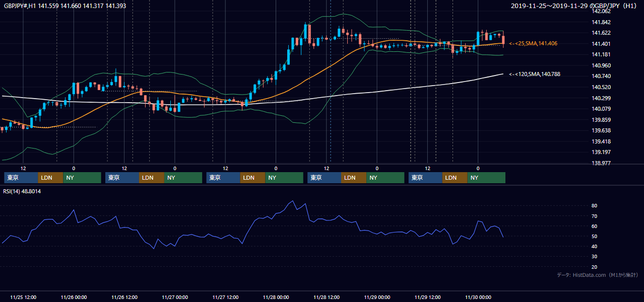
Task: Click the 140.079 price axis label
Action: [601, 109]
